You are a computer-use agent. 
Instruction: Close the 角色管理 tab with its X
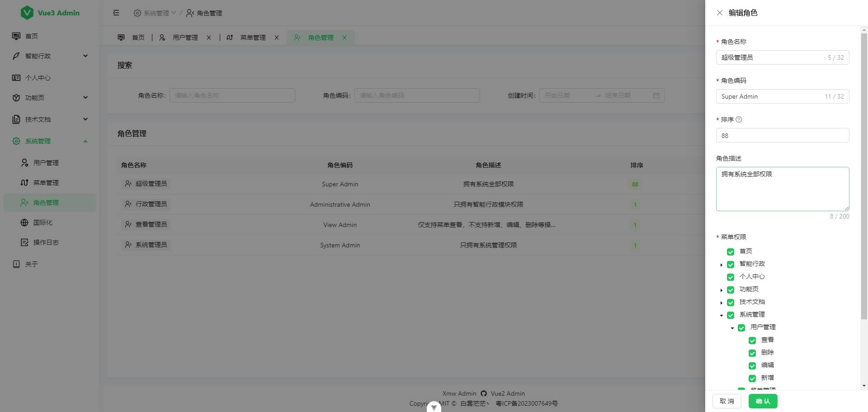[344, 38]
